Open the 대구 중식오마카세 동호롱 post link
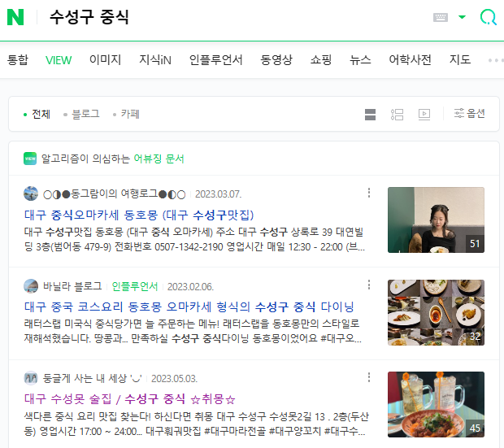 point(139,215)
